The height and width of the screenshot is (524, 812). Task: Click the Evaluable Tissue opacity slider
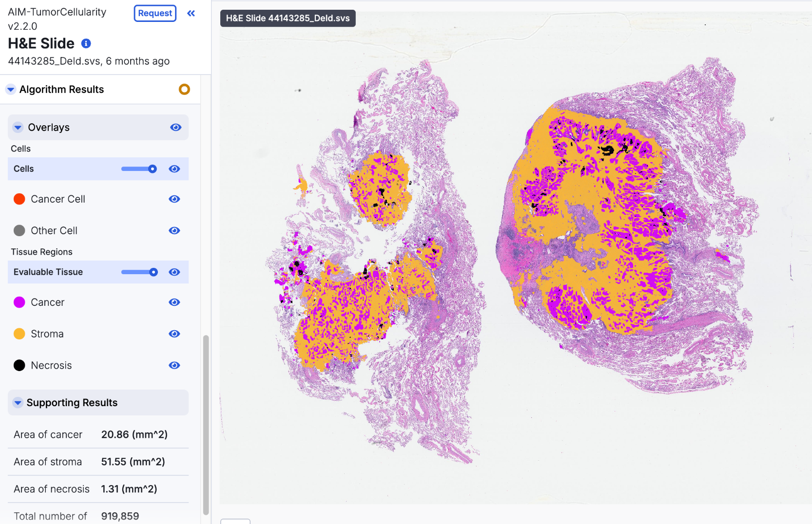(x=139, y=272)
